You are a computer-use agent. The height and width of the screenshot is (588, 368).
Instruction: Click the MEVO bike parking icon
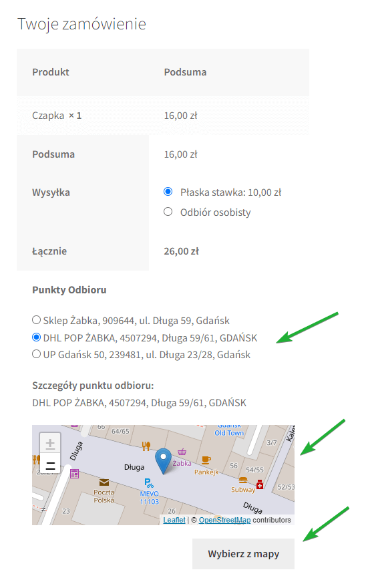[x=149, y=483]
